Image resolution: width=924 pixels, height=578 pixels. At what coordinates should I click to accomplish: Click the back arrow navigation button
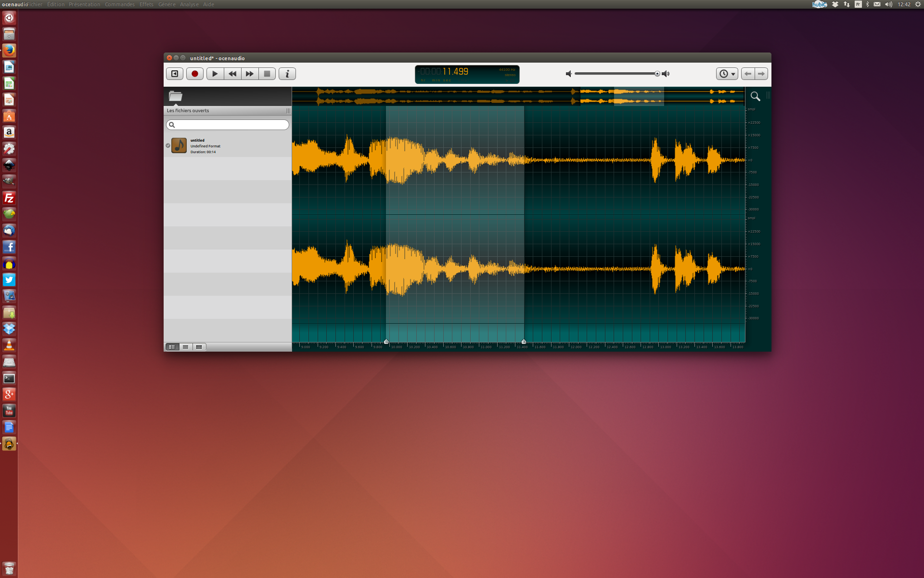click(747, 74)
